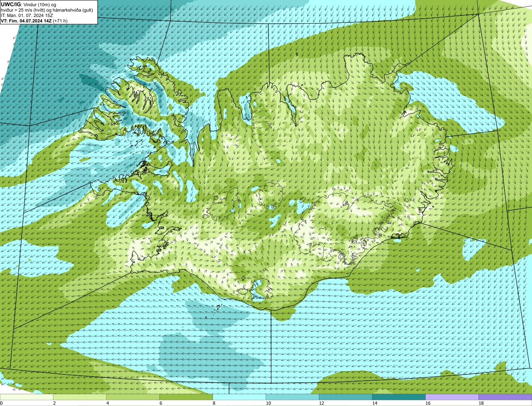Viewport: 532px width, 406px height.
Task: Click the pale cream 0–2 m/s legend swatch
Action: (x=27, y=397)
